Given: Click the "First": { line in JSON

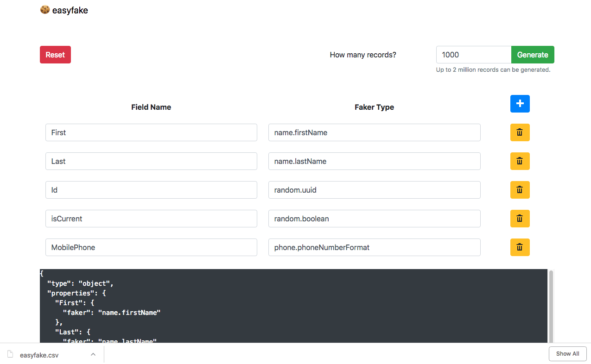Looking at the screenshot, I should coord(74,303).
